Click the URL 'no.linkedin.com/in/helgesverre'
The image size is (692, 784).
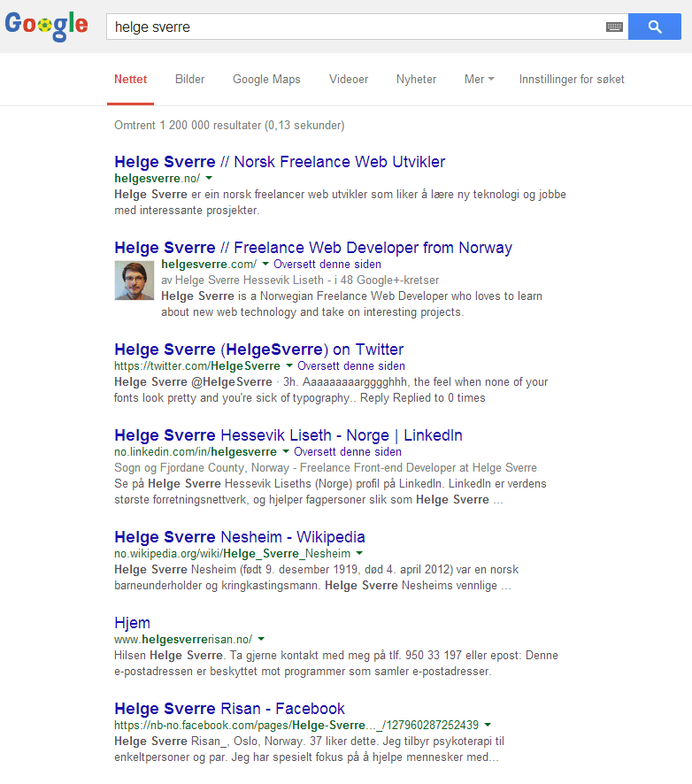tap(196, 452)
